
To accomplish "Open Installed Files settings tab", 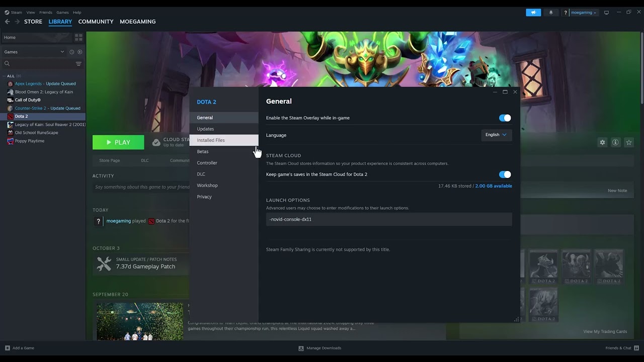I will (x=224, y=140).
